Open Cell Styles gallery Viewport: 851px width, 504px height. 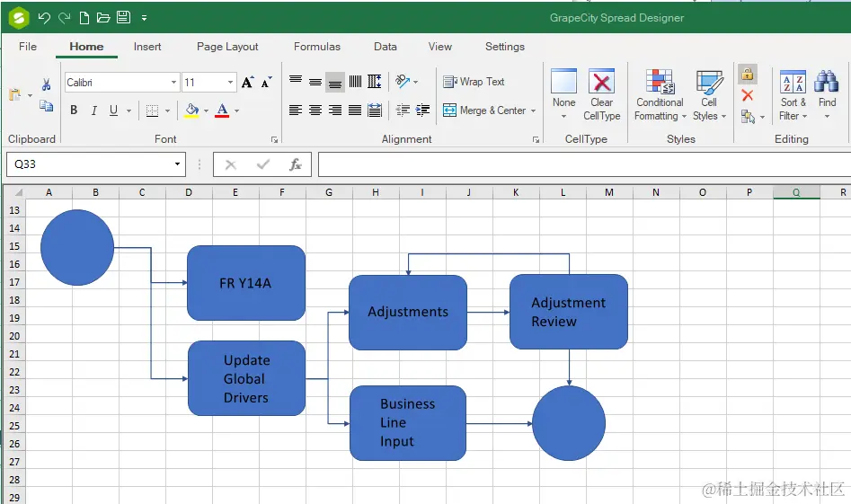(709, 95)
